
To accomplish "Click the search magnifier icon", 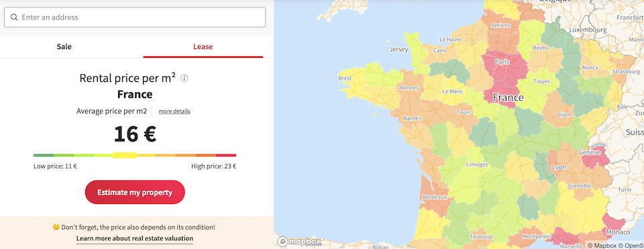I will point(14,17).
